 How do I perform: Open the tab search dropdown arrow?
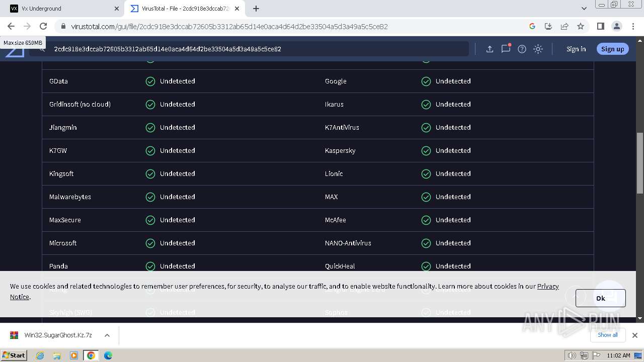[x=584, y=9]
